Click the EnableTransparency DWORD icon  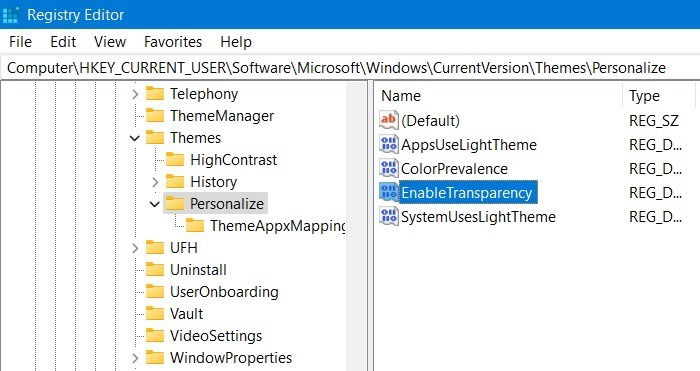click(x=388, y=192)
